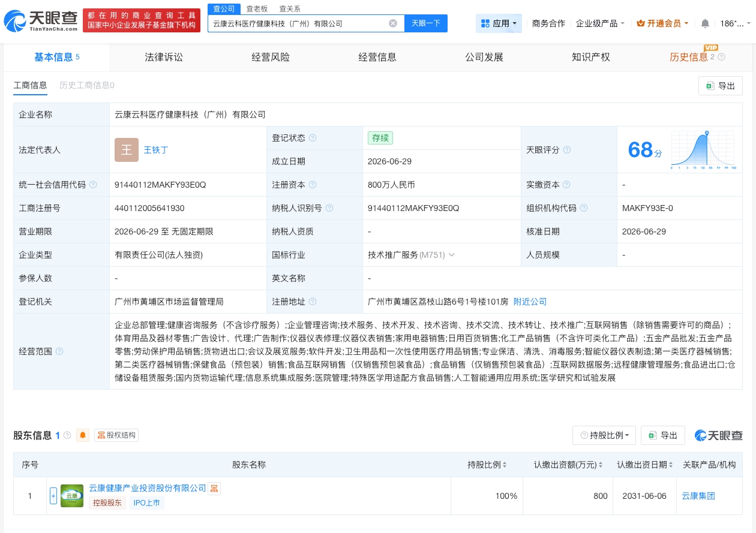Click credit code 91440112MAKFY93E0Q in 统一社会信用代码 row
Image resolution: width=756 pixels, height=533 pixels.
[160, 185]
